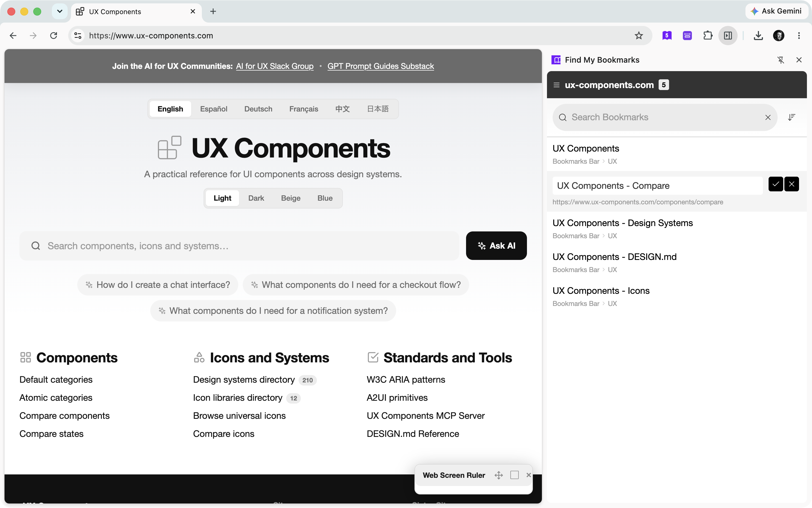Screen dimensions: 812x508
Task: Click the checkout flow suggestion chip
Action: tap(356, 284)
